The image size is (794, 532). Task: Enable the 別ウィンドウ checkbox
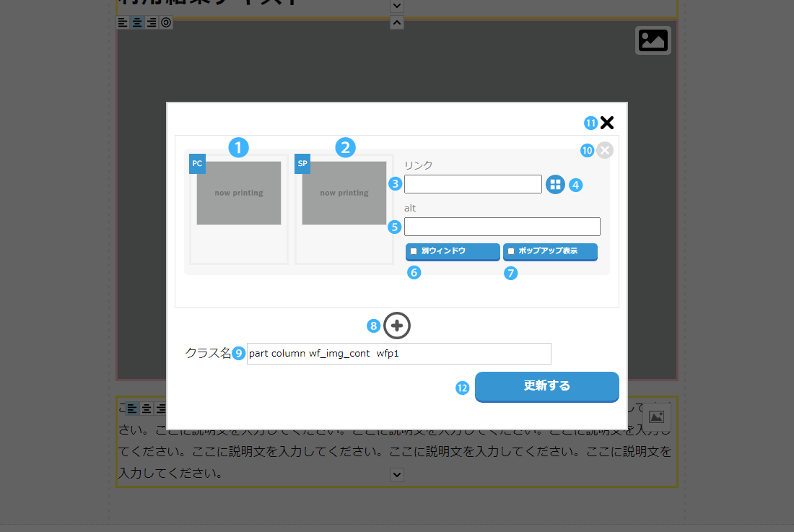point(414,251)
